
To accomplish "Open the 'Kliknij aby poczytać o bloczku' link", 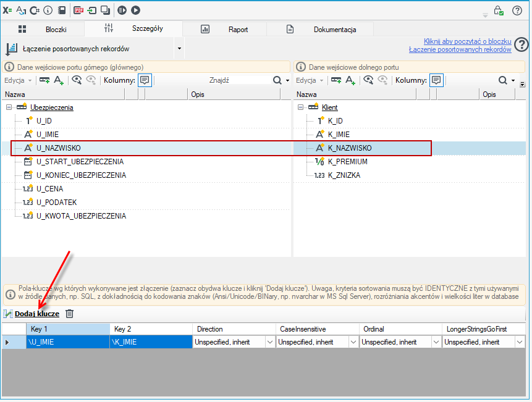I will click(x=468, y=41).
